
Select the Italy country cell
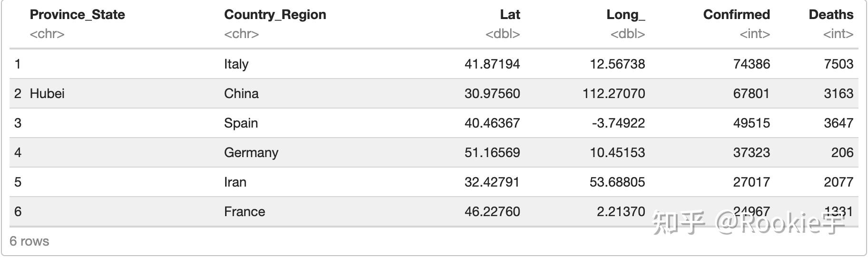pos(237,64)
